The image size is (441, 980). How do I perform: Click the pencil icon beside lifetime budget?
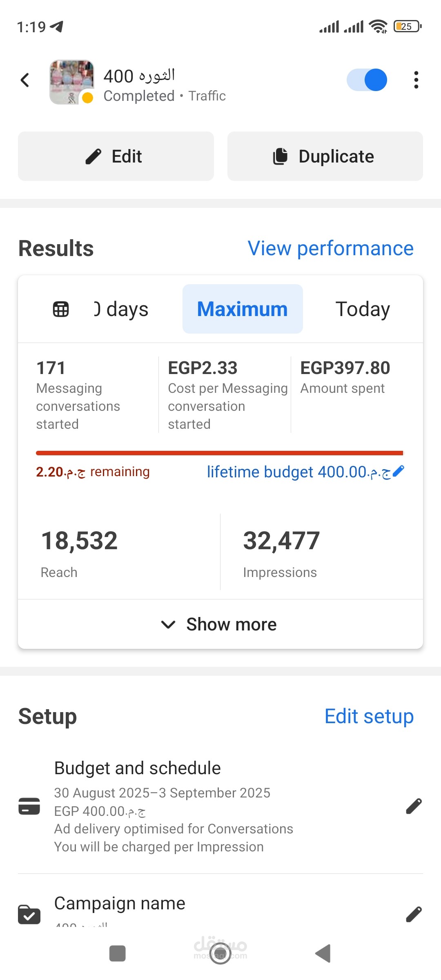[x=398, y=471]
